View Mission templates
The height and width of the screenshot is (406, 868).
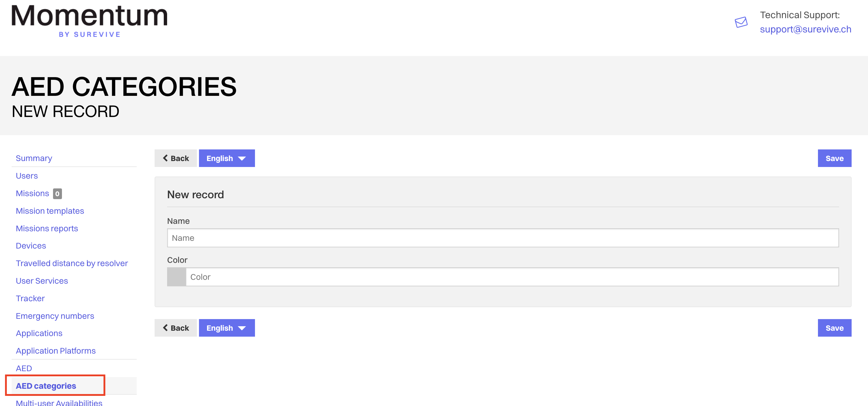(x=49, y=211)
